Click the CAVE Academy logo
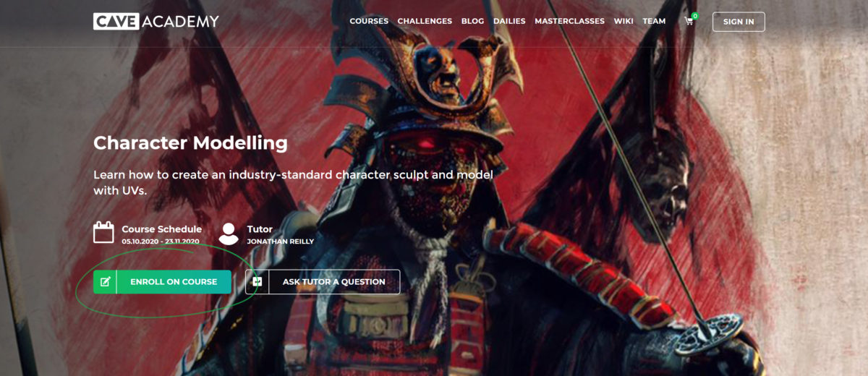868x376 pixels. point(156,21)
